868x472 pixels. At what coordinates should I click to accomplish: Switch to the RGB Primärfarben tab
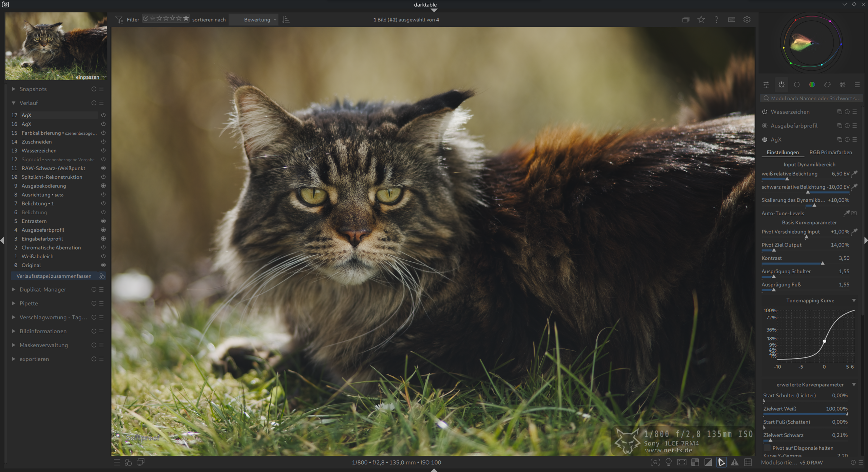pos(830,152)
